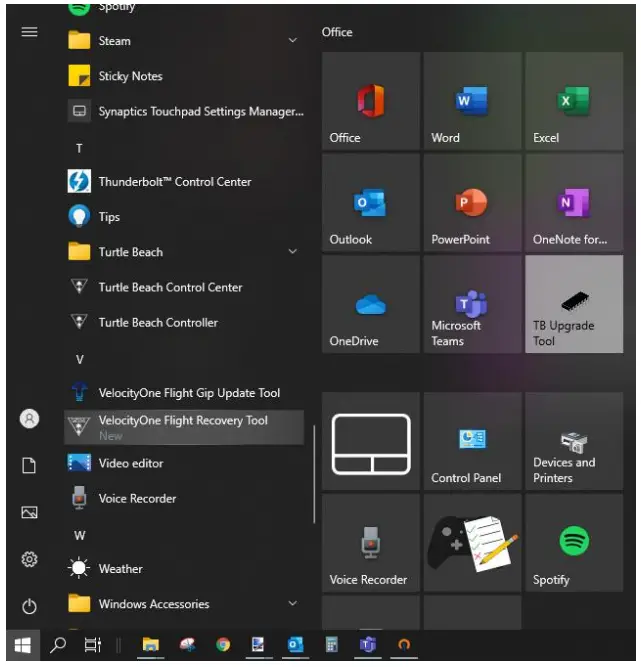The width and height of the screenshot is (641, 667).
Task: Open Task View on the taskbar
Action: (x=92, y=646)
